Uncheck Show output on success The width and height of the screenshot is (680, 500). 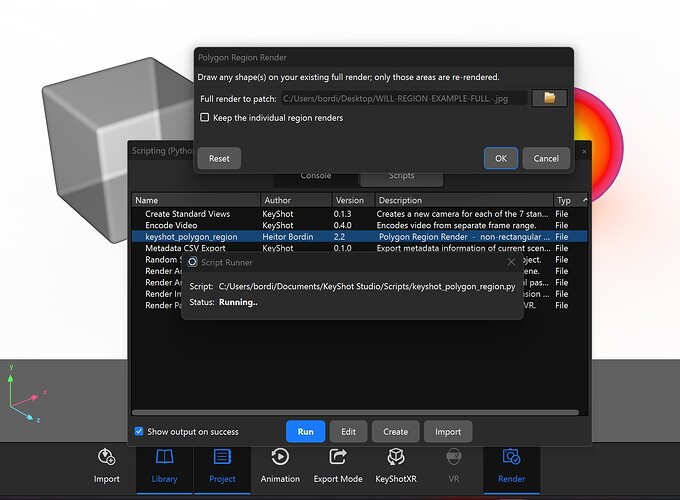tap(139, 431)
